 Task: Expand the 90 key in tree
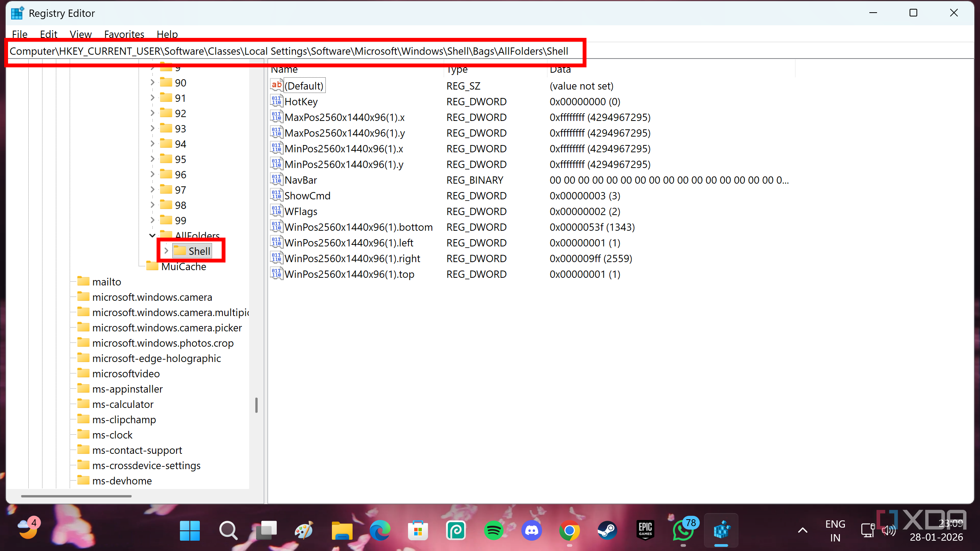[x=152, y=82]
